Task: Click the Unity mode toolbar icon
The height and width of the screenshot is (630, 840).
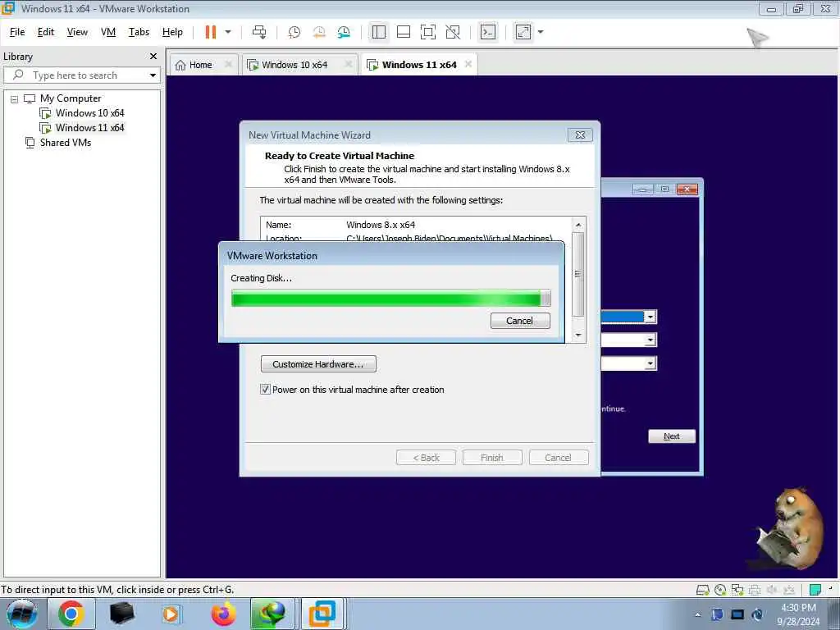Action: pos(453,32)
